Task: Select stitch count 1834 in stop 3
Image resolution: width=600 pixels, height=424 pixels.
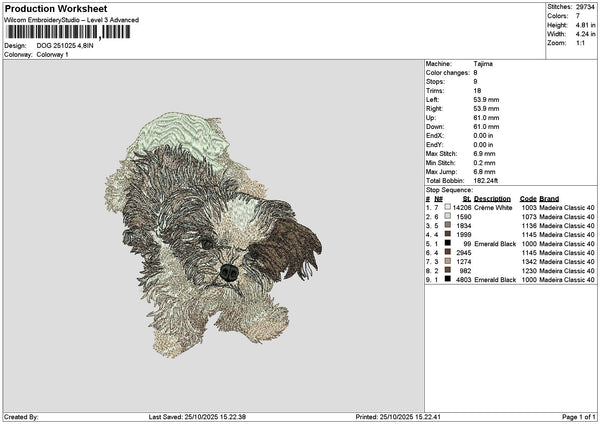Action: 463,226
